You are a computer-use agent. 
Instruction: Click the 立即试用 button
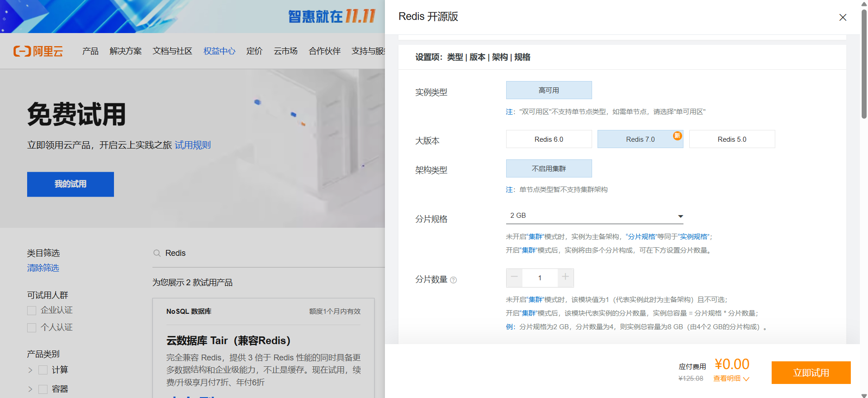811,373
